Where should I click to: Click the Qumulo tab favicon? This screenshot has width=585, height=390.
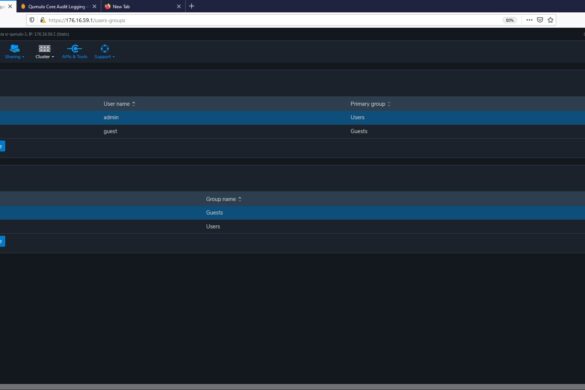pos(23,6)
